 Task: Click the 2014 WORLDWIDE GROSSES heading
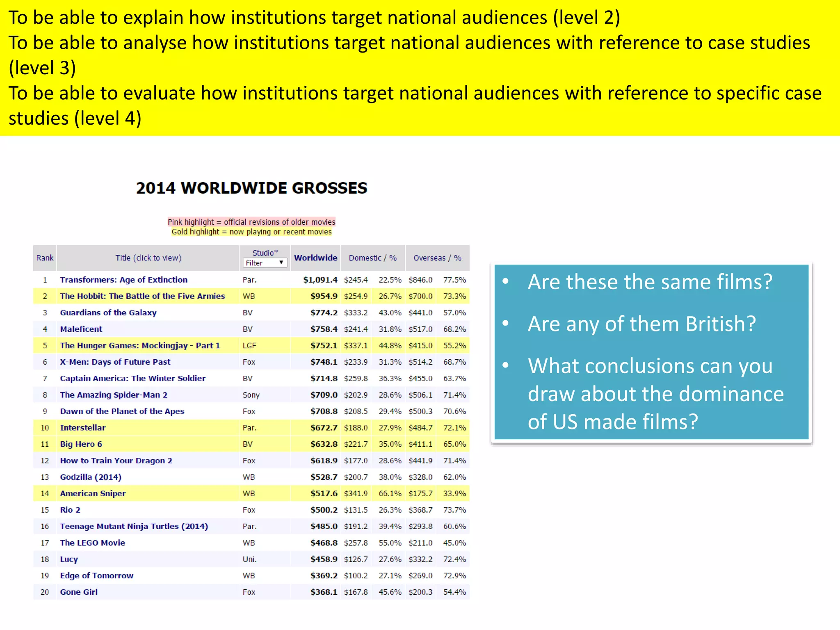tap(251, 188)
